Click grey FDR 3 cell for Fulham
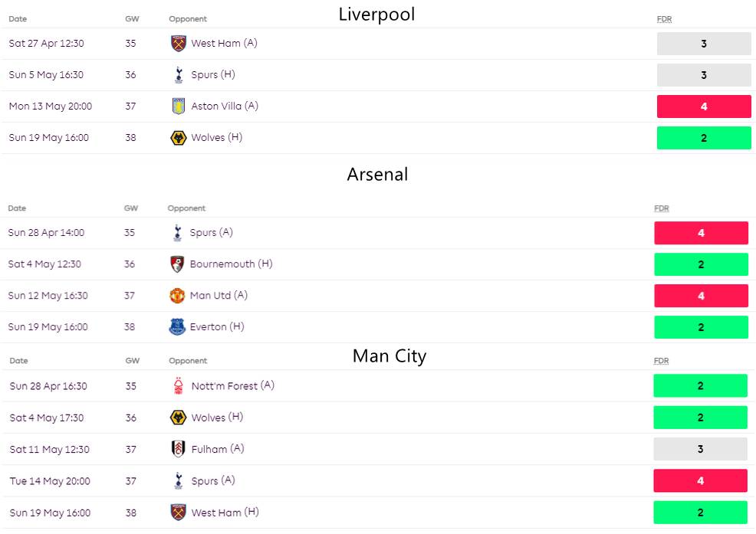The height and width of the screenshot is (534, 756). pyautogui.click(x=700, y=449)
